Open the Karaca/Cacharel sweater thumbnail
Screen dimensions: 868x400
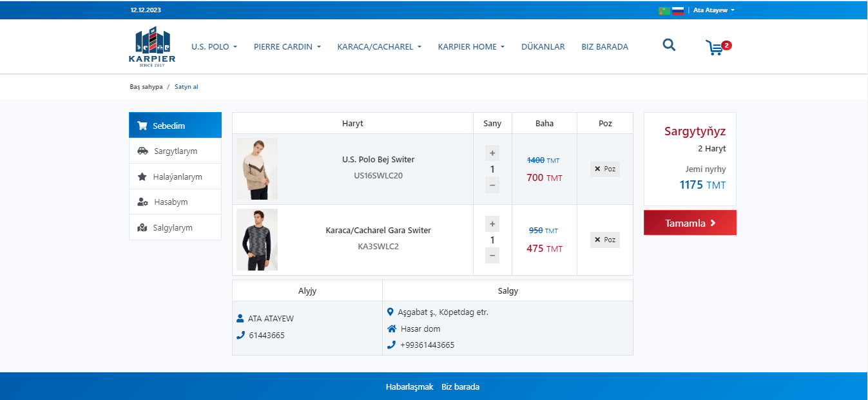point(257,240)
